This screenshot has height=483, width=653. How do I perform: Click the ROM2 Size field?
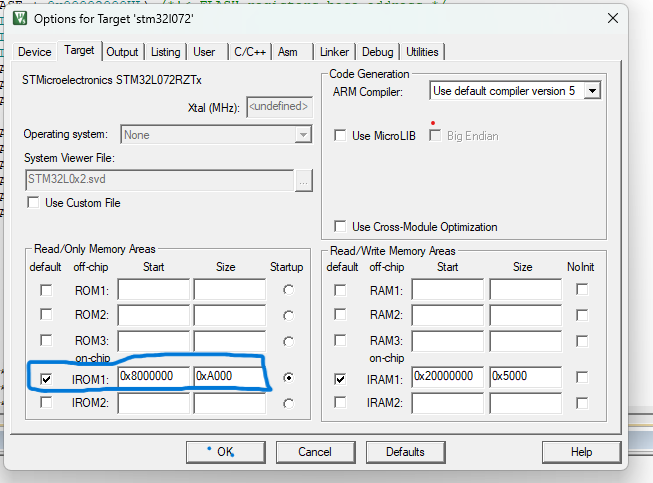(x=230, y=315)
